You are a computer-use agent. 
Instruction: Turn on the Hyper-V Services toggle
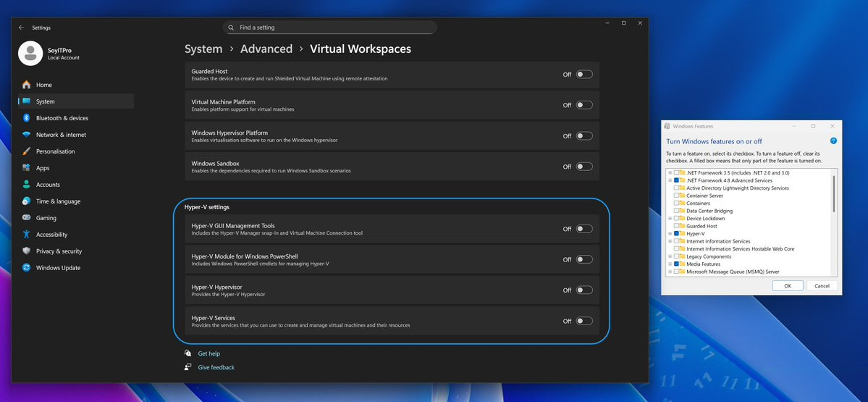point(584,321)
